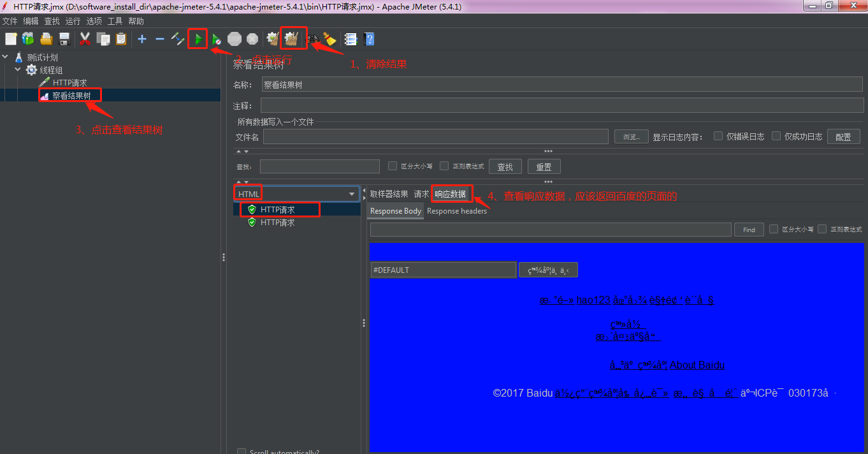The width and height of the screenshot is (868, 454).
Task: Enable the 仅成功日志 checkbox
Action: coord(776,136)
